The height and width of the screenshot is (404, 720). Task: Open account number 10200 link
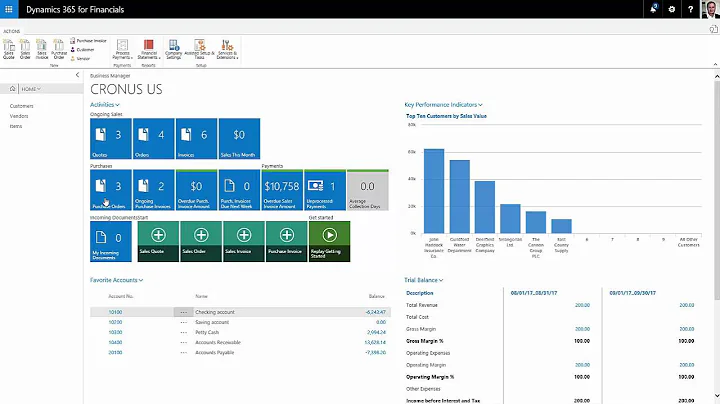(115, 322)
